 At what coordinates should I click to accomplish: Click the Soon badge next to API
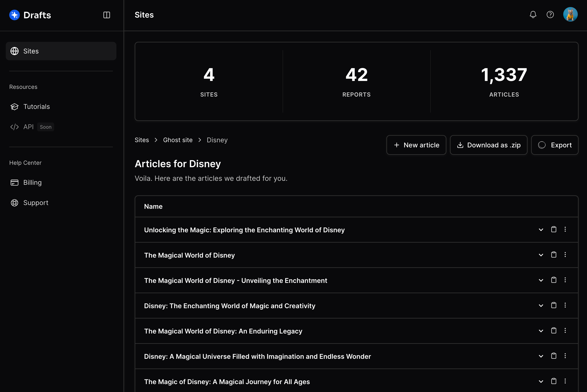point(46,127)
